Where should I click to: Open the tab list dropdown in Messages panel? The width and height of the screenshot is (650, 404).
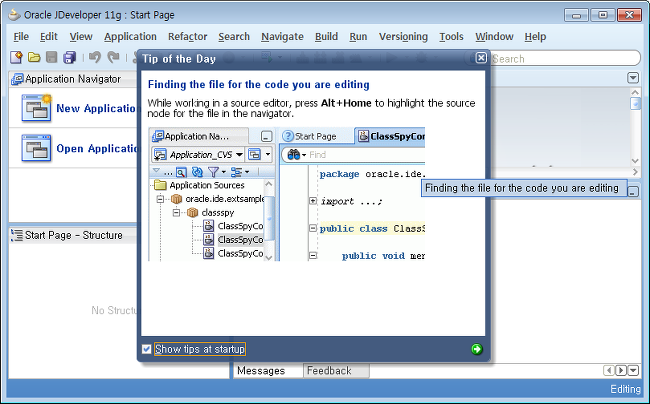633,370
